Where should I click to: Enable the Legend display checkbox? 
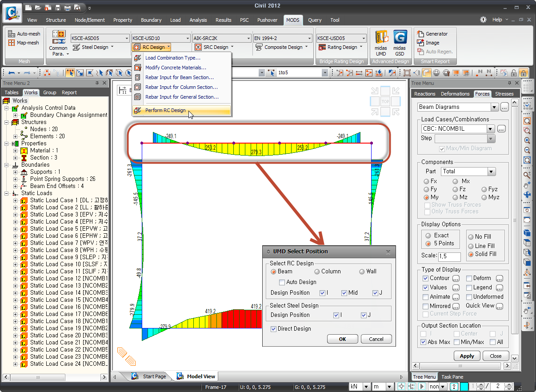(468, 288)
